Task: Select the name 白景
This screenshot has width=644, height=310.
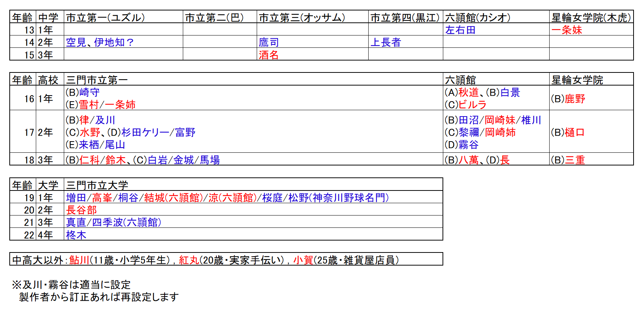Action: coord(510,92)
